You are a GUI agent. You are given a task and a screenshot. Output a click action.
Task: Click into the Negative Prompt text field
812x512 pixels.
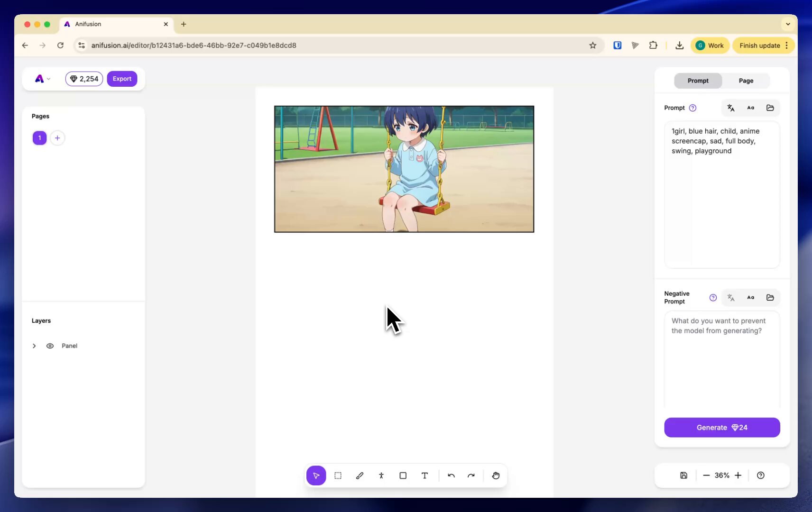(x=722, y=359)
